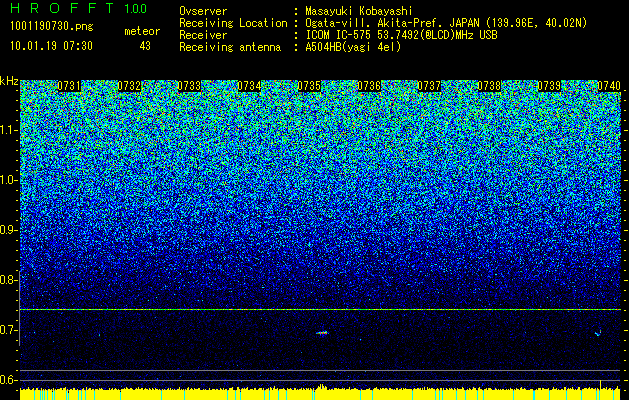Click the Receiving Location label
The width and height of the screenshot is (629, 400).
pyautogui.click(x=233, y=23)
